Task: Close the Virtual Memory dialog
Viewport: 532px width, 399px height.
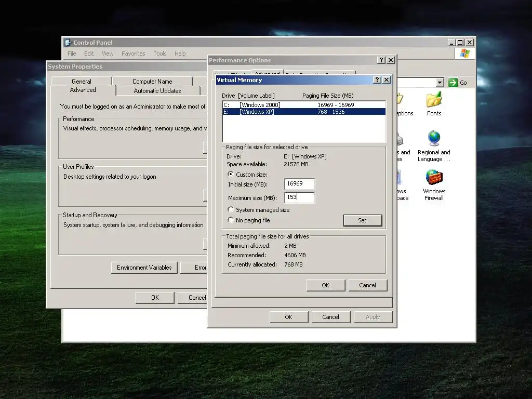Action: click(x=387, y=79)
